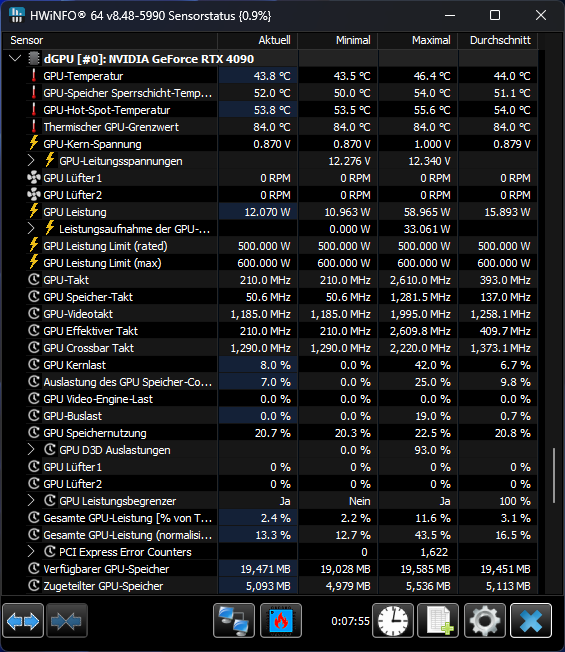Click the average value 0.879 V
Screen dimensions: 565x652
point(512,144)
